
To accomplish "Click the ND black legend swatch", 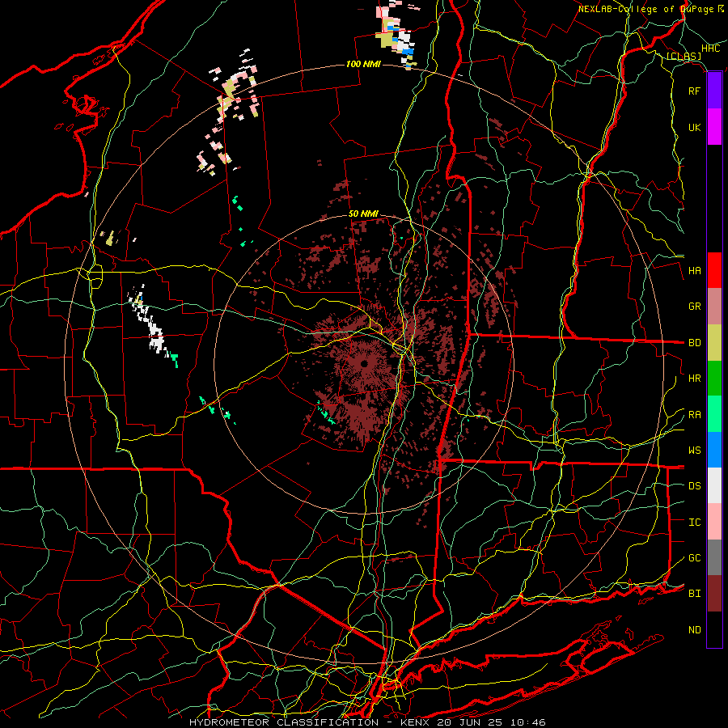I will pyautogui.click(x=714, y=629).
